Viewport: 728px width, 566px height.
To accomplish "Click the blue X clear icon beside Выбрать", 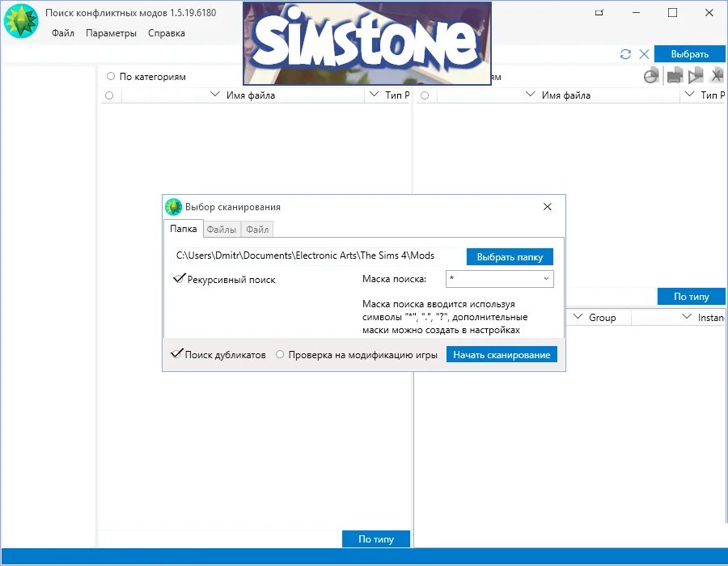I will (x=644, y=54).
